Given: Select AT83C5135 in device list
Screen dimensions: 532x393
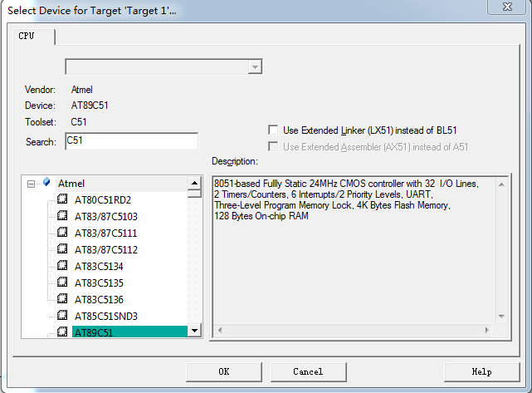Looking at the screenshot, I should click(x=99, y=283).
